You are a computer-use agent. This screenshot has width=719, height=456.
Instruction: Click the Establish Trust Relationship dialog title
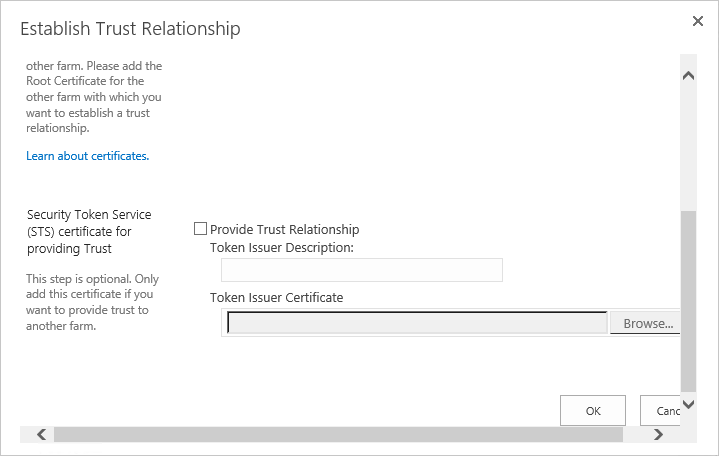click(130, 28)
